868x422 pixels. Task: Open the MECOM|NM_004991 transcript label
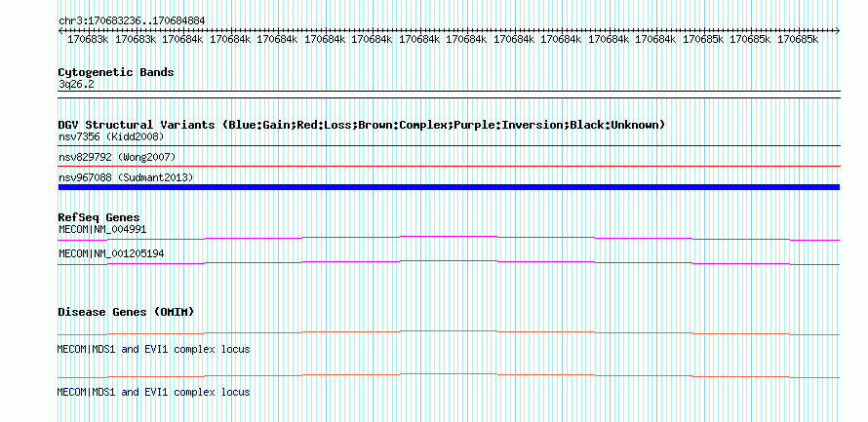102,229
